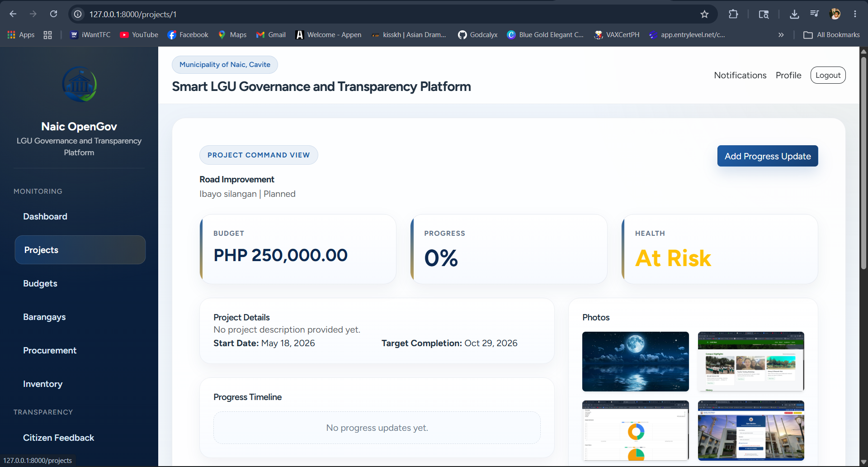Open the Godcalyx GitHub bookmark

(477, 35)
